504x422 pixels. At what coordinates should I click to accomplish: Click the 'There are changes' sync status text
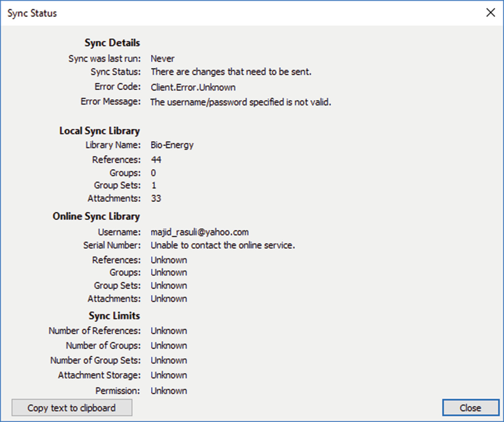231,72
